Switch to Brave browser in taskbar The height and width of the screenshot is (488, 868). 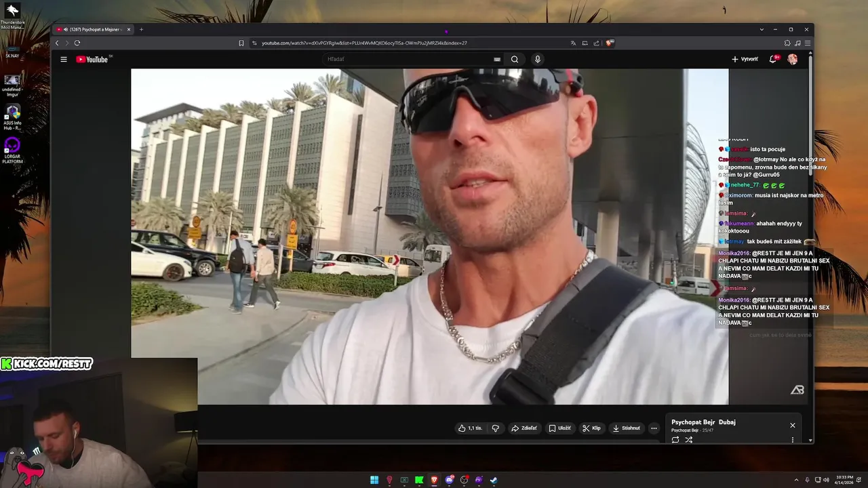(x=434, y=480)
